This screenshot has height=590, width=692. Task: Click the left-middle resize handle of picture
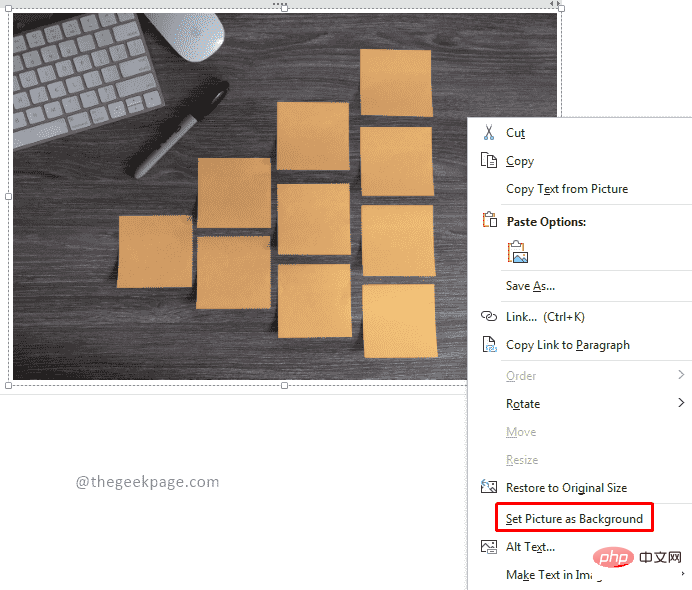click(8, 196)
